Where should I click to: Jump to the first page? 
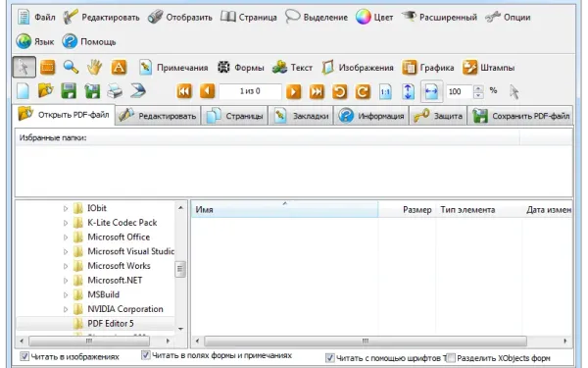point(184,91)
